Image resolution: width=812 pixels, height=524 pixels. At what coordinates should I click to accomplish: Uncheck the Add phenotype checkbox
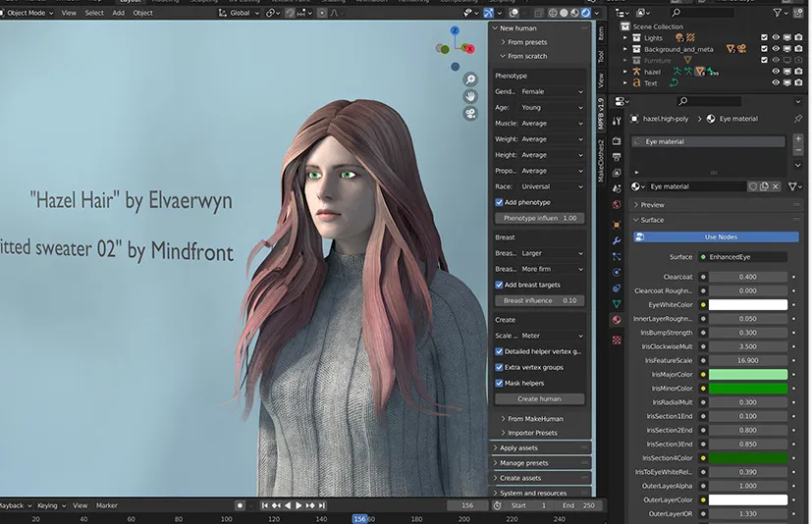pyautogui.click(x=499, y=202)
